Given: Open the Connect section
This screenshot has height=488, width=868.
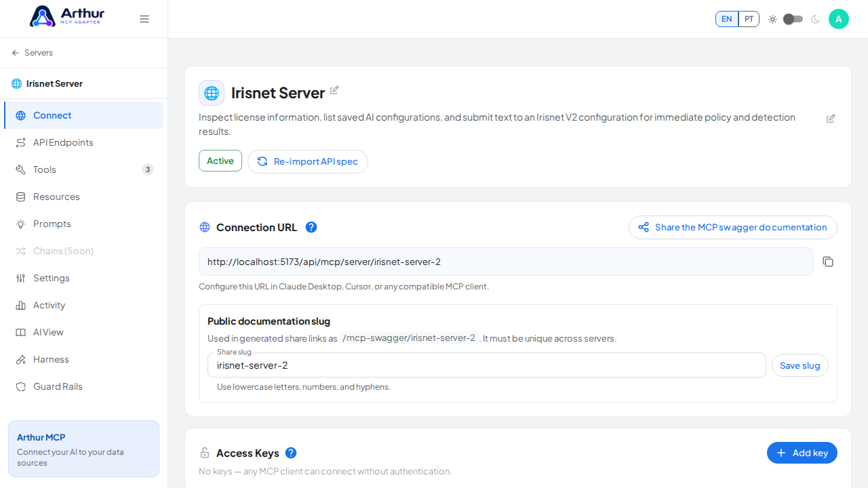Looking at the screenshot, I should (84, 115).
